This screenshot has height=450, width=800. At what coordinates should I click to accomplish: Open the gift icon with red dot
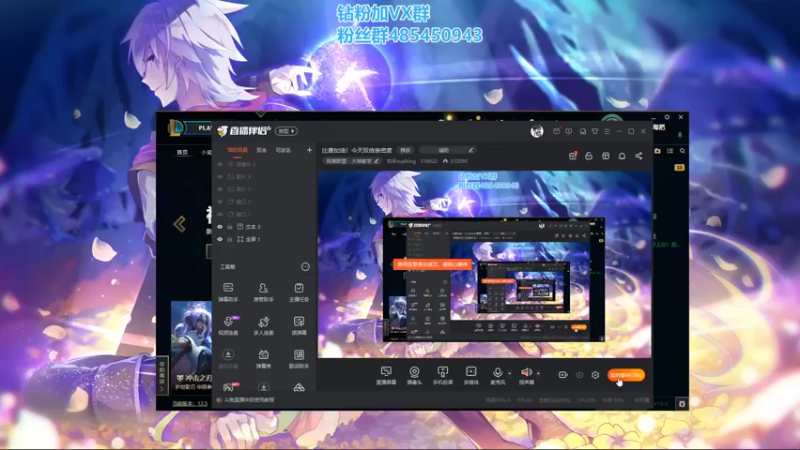[572, 156]
